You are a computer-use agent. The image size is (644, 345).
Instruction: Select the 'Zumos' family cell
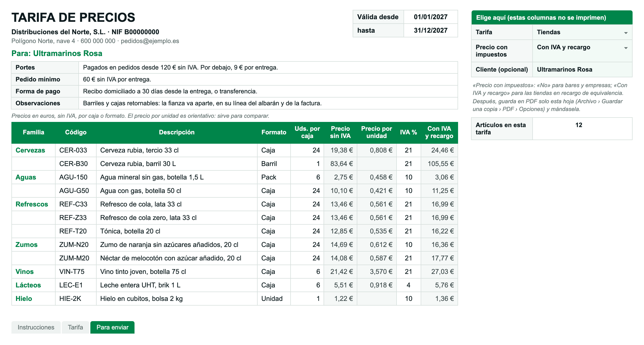click(33, 245)
